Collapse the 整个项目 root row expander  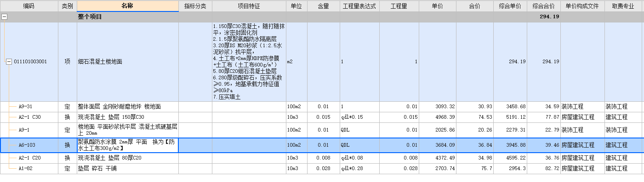pyautogui.click(x=4, y=17)
